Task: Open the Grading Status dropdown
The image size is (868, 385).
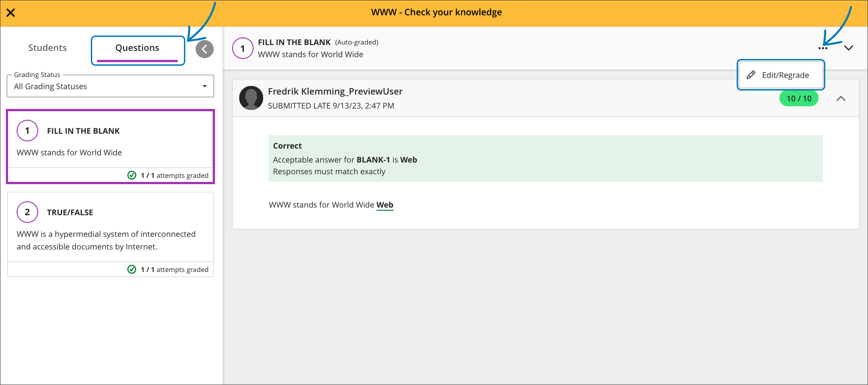Action: click(110, 86)
